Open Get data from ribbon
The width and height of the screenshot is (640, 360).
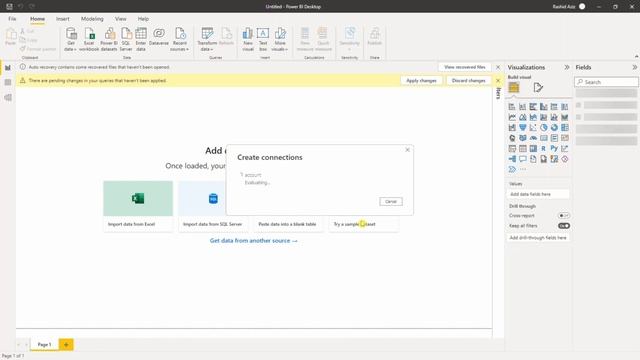click(71, 40)
